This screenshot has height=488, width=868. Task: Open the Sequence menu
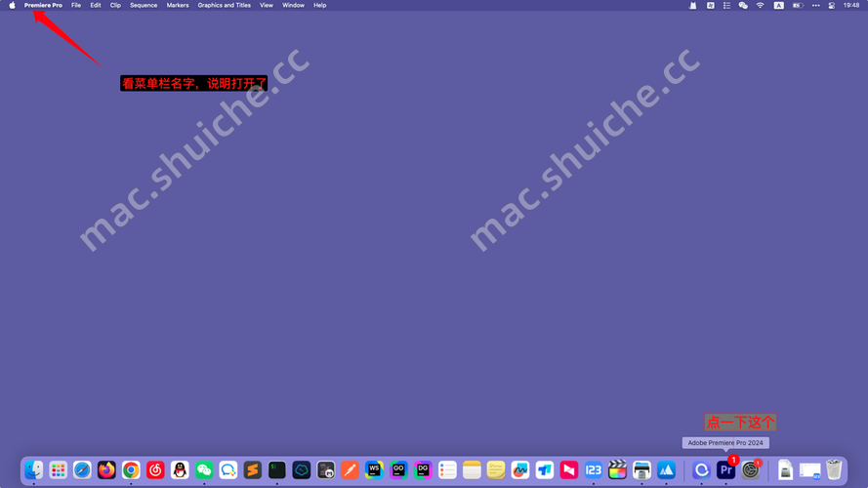pyautogui.click(x=144, y=5)
